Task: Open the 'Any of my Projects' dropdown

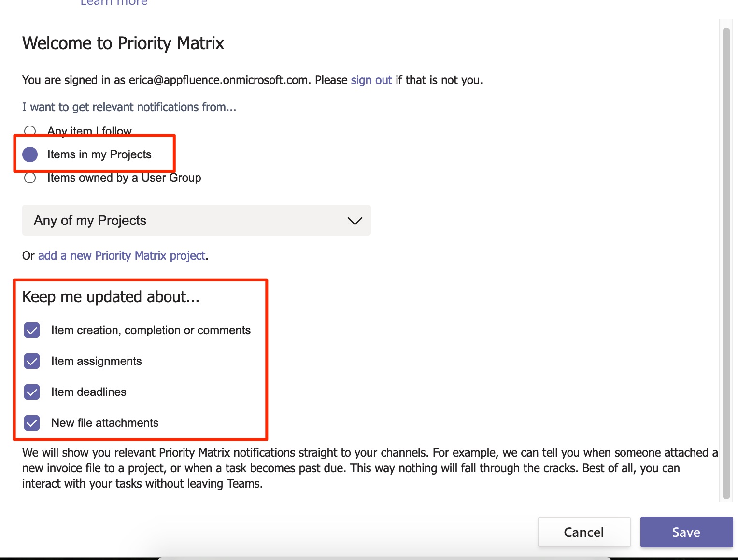Action: pyautogui.click(x=196, y=220)
